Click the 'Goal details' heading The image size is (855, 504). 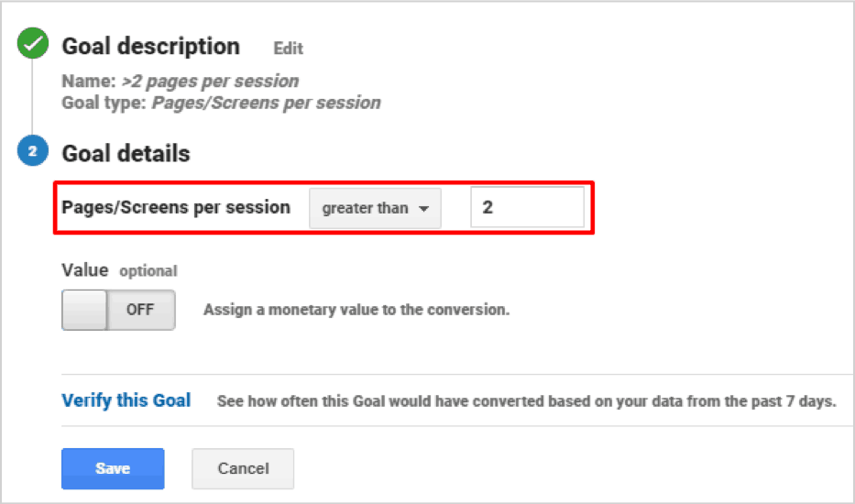click(x=126, y=153)
